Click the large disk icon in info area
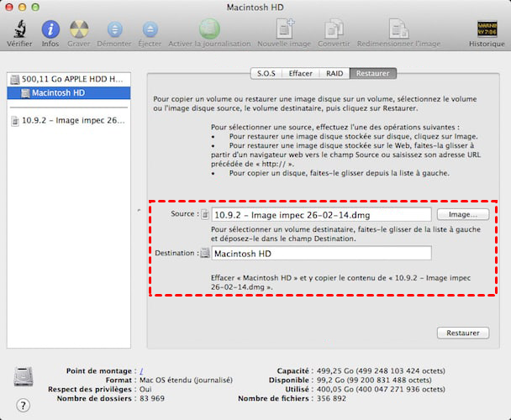Screen dimensions: 511x420 click(24, 376)
